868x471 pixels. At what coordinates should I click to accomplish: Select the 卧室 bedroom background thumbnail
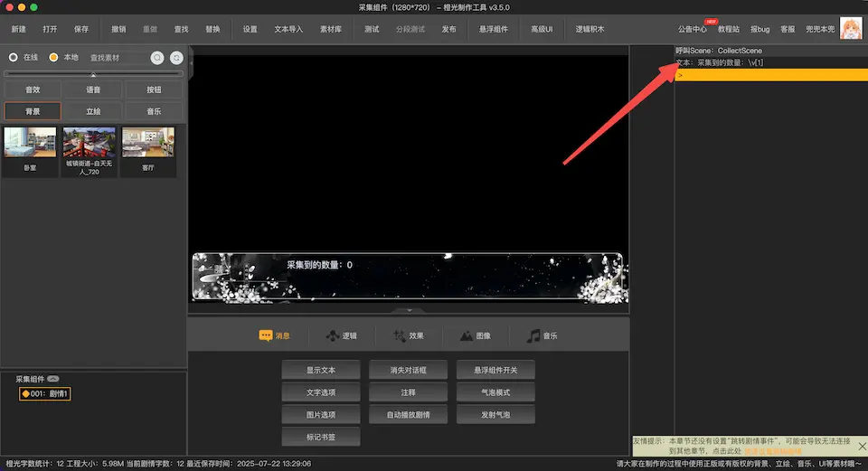pos(31,150)
